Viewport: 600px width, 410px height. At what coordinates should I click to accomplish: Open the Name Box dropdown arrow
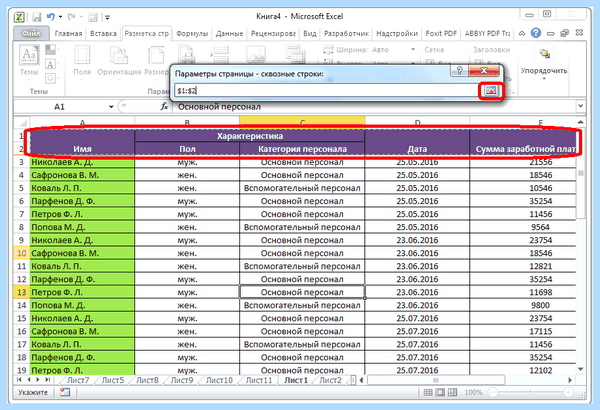[111, 107]
